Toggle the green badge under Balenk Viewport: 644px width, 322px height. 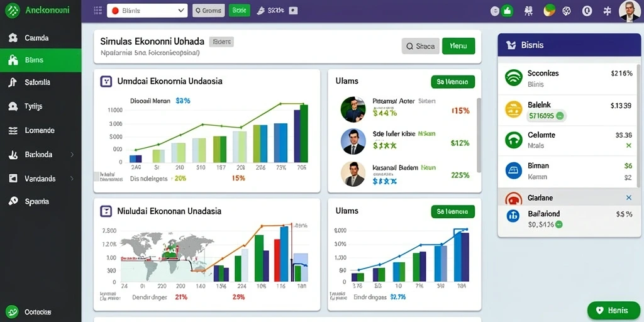pos(547,116)
